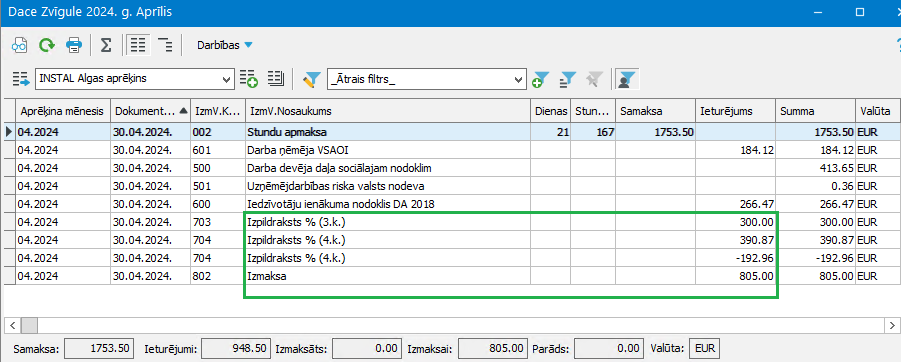Show totals with the sigma icon
The width and height of the screenshot is (901, 362).
pyautogui.click(x=106, y=45)
